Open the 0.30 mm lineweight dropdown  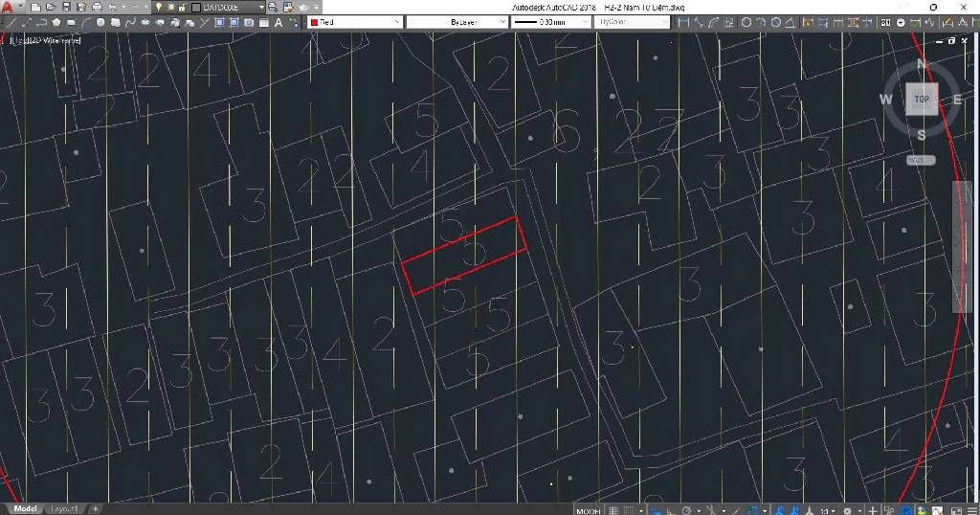coord(550,21)
